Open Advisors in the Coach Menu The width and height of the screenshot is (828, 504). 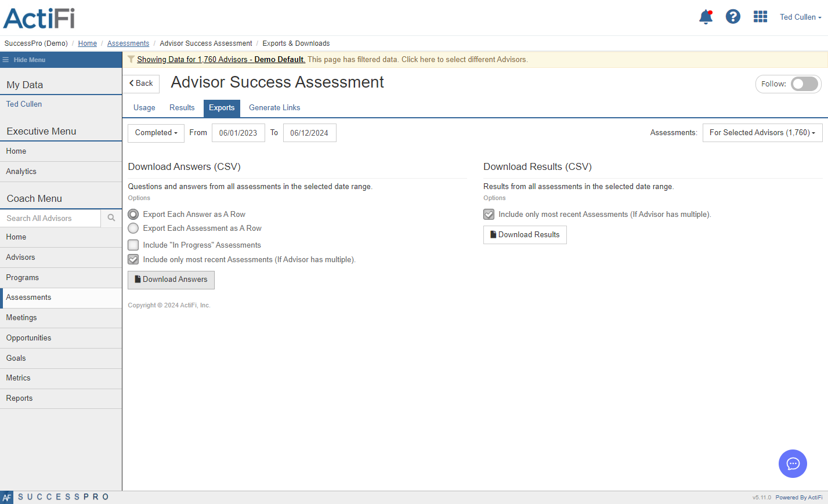[x=61, y=258]
